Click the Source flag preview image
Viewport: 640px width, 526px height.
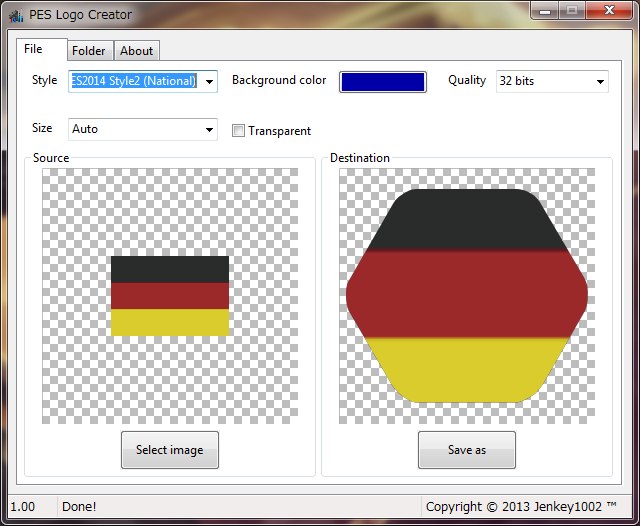click(170, 296)
